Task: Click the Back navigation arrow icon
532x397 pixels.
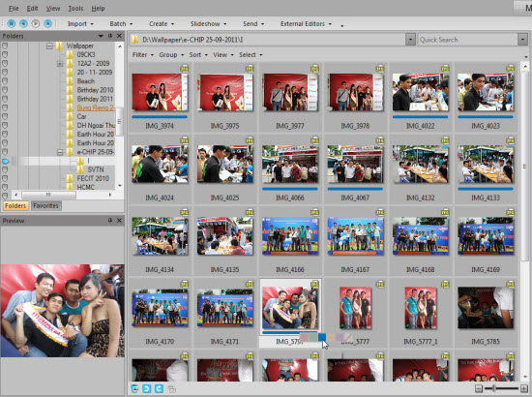Action: (x=23, y=23)
